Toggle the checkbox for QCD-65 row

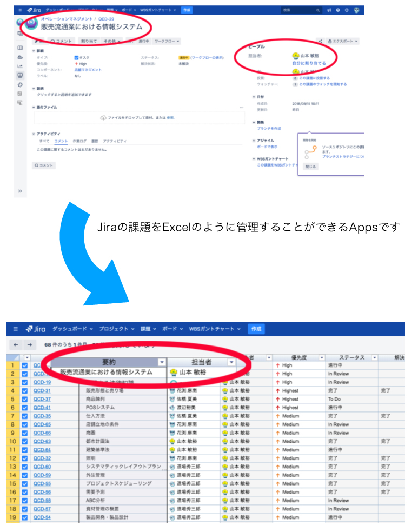(25, 425)
